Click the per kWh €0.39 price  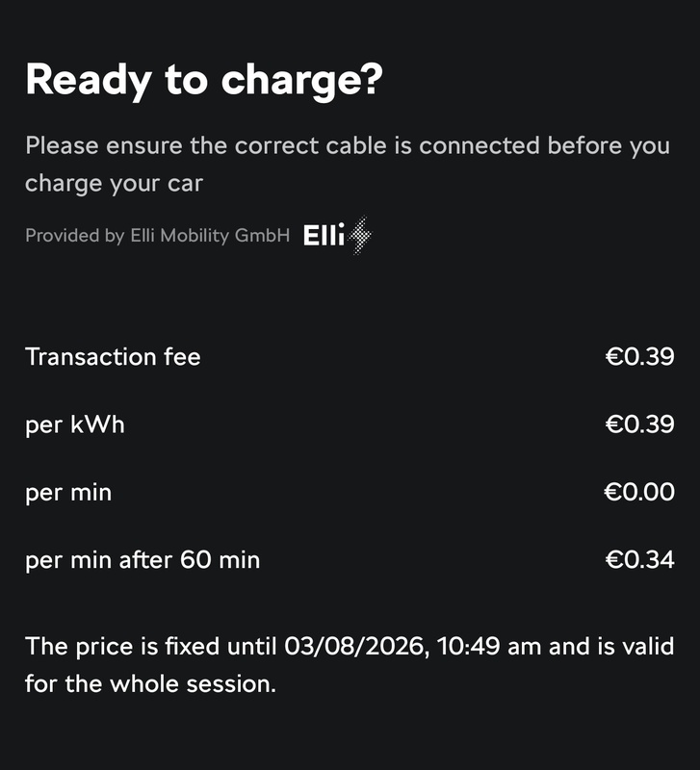tap(639, 424)
